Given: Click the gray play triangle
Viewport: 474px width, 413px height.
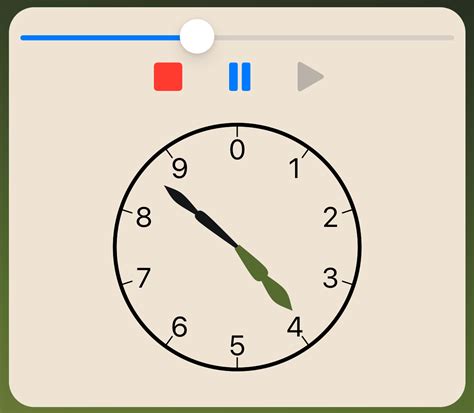Looking at the screenshot, I should [310, 76].
